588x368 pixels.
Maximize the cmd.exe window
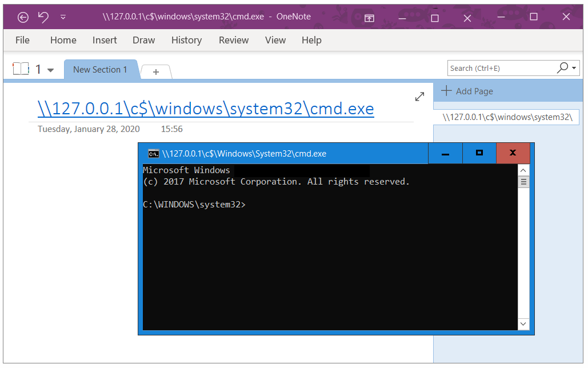coord(479,153)
